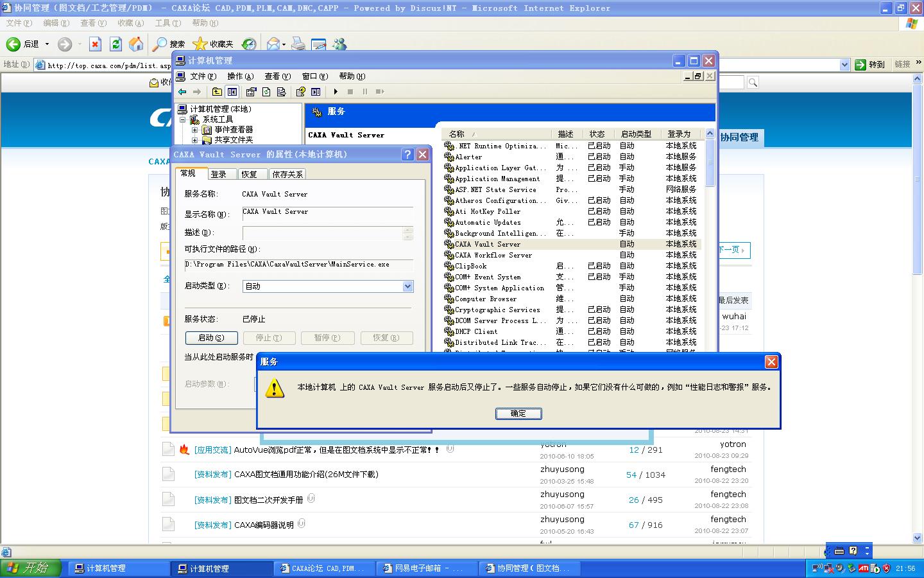Image resolution: width=924 pixels, height=578 pixels.
Task: Open IE address bar dropdown arrow
Action: click(x=845, y=65)
